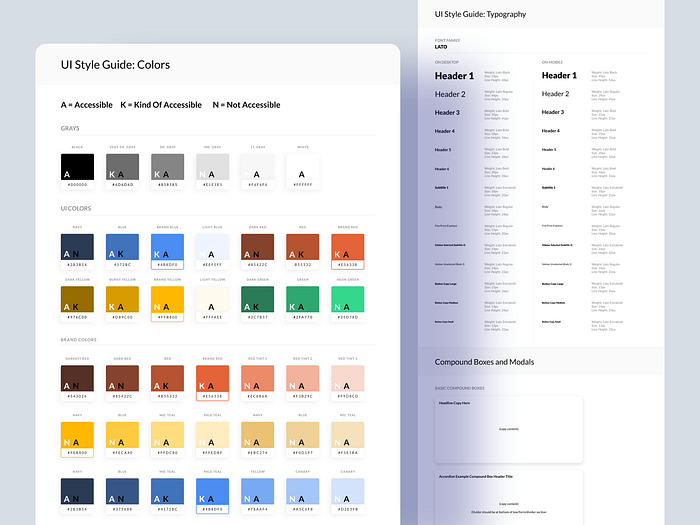Pick the Dark Yellow #976C00 swatch
This screenshot has width=700, height=525.
77,304
